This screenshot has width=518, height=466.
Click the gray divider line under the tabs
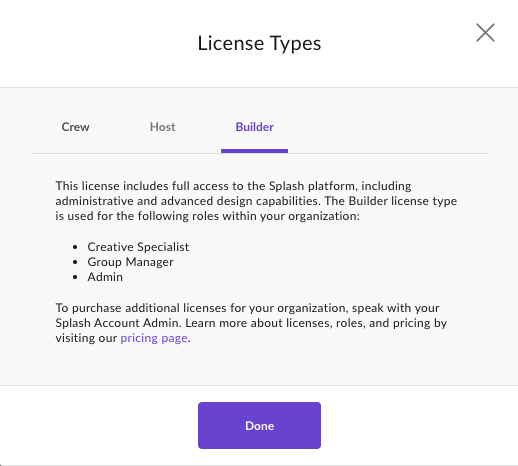tap(260, 153)
